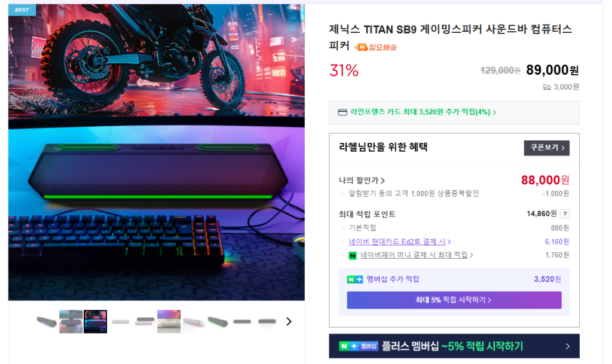
Task: Open 라인프렌즈 카드 추가 적립 banner
Action: click(x=454, y=112)
